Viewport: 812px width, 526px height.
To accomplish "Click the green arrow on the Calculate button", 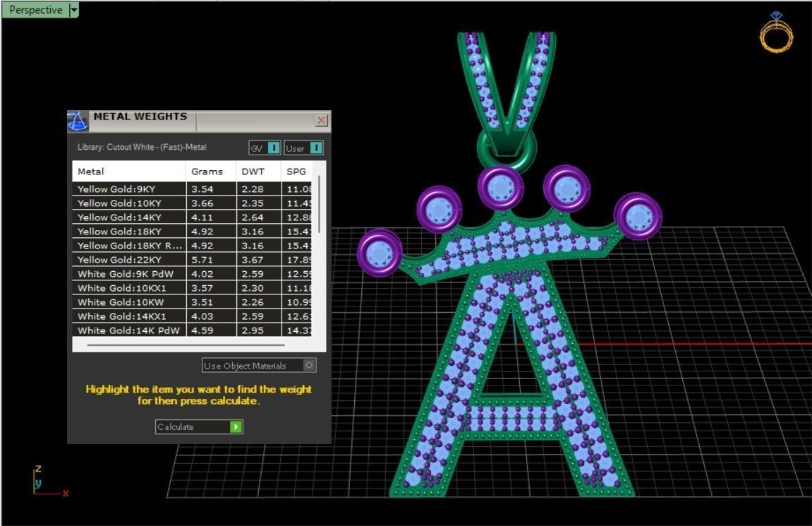I will tap(236, 426).
